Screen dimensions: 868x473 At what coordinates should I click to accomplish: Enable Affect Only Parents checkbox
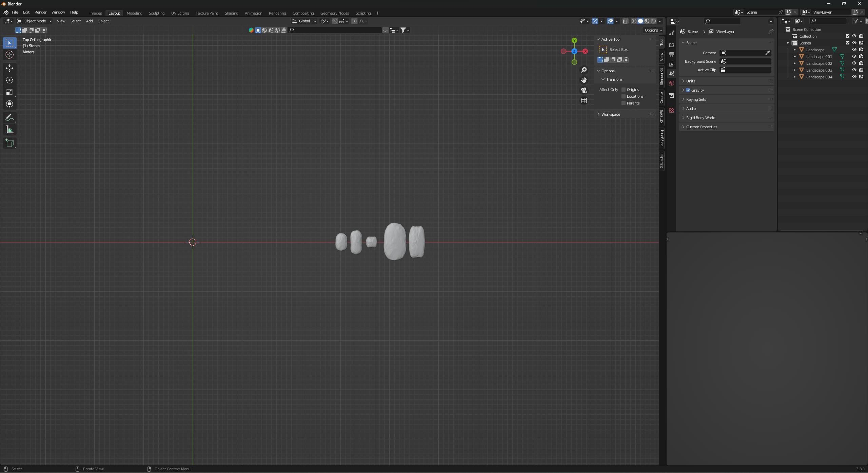click(x=624, y=103)
